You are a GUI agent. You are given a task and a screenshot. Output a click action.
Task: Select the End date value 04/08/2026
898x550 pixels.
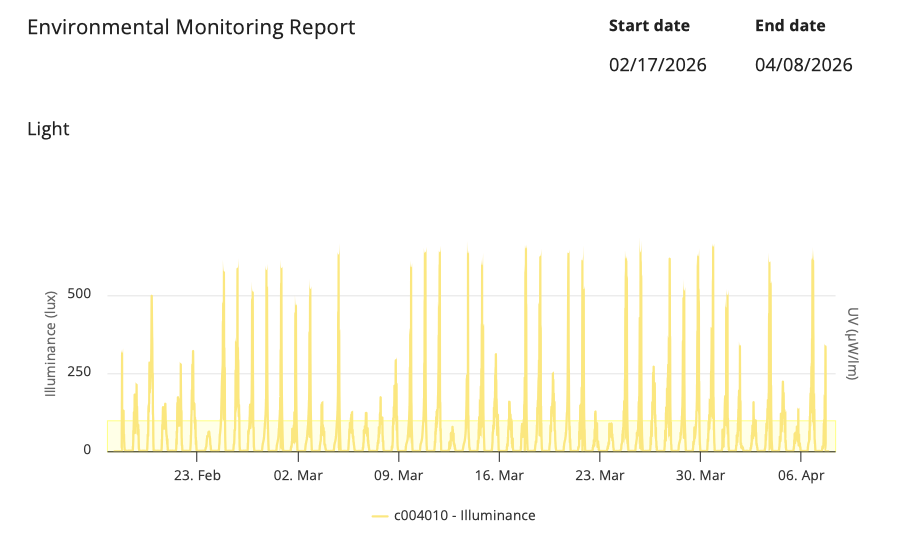pos(804,65)
